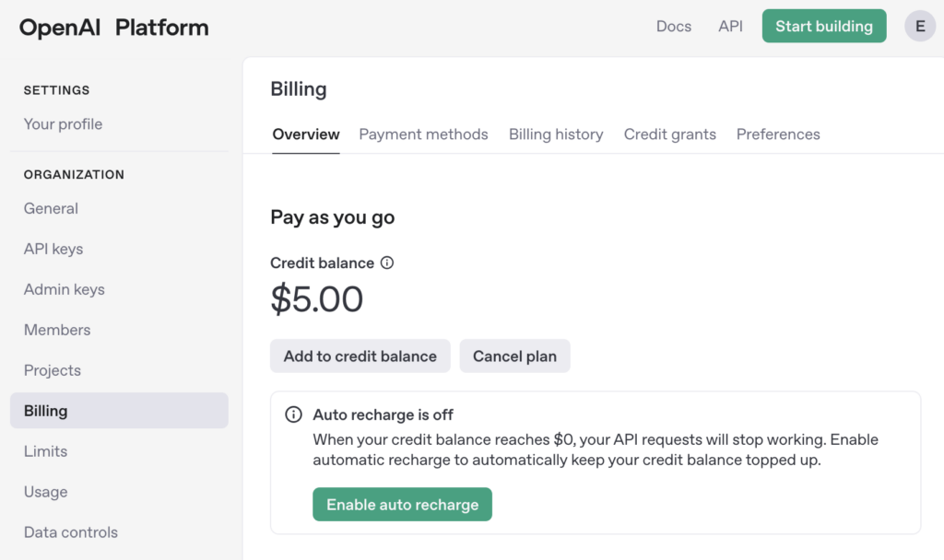Select the Overview tab

(306, 134)
